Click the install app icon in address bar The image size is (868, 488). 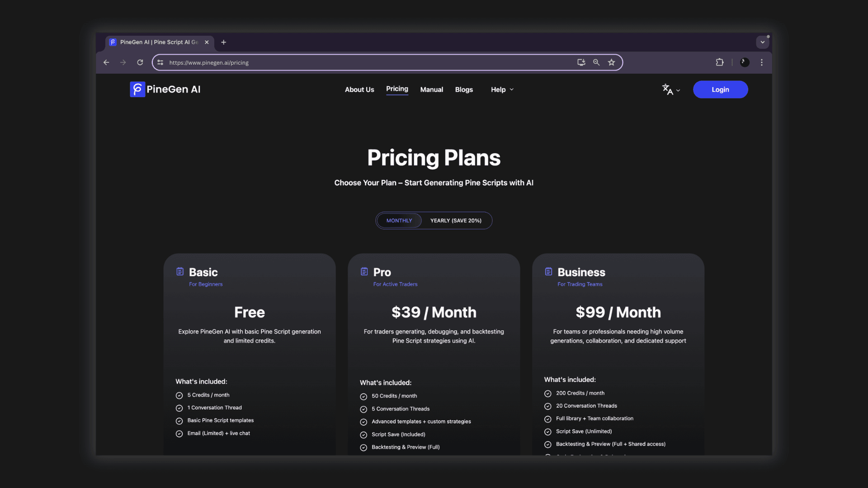pyautogui.click(x=581, y=62)
